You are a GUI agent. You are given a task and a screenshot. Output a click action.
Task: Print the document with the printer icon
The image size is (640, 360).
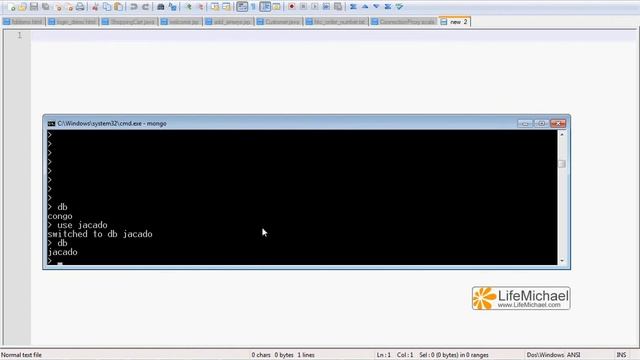coord(80,7)
